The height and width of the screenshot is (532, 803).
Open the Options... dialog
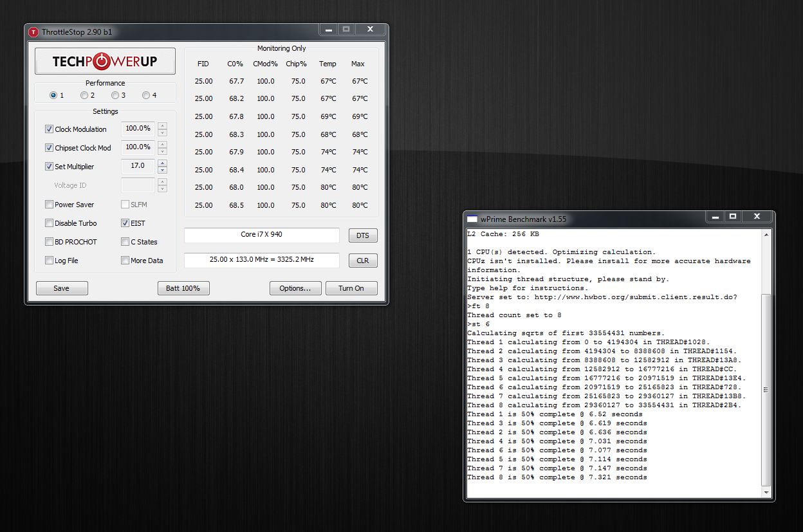point(295,288)
